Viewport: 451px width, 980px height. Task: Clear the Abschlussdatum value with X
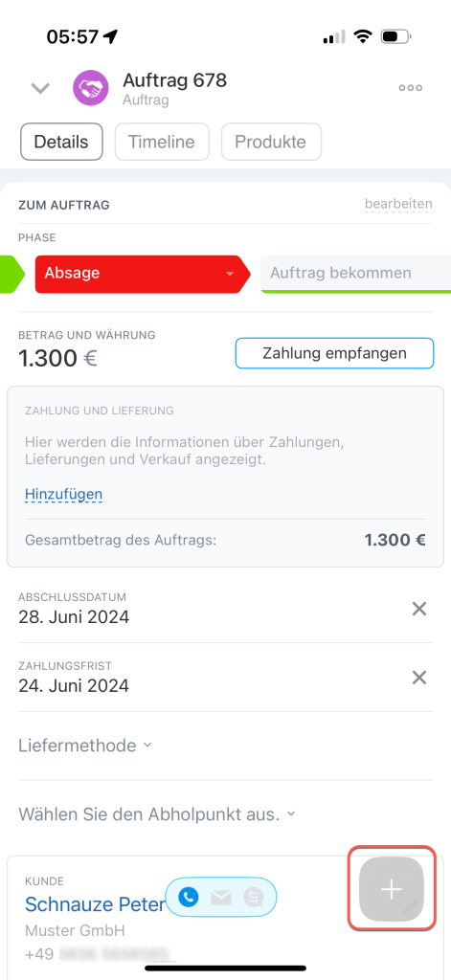419,609
